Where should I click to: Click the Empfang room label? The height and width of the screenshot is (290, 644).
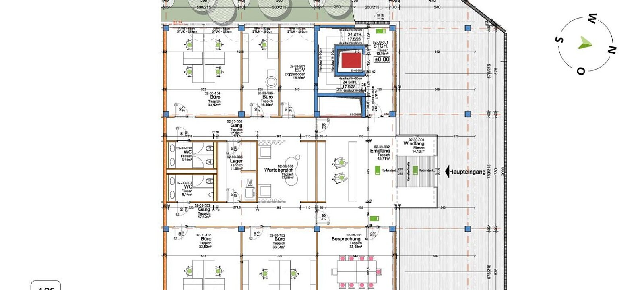coord(380,151)
